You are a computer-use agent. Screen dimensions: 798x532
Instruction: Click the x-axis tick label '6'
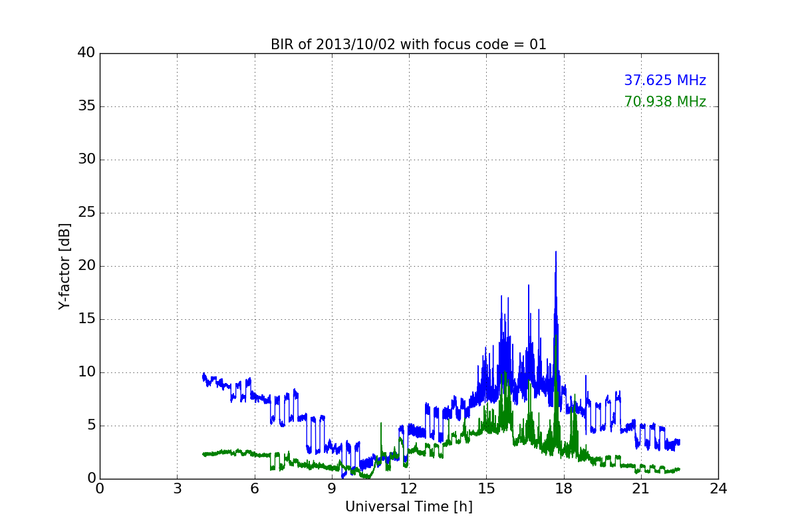tap(254, 489)
